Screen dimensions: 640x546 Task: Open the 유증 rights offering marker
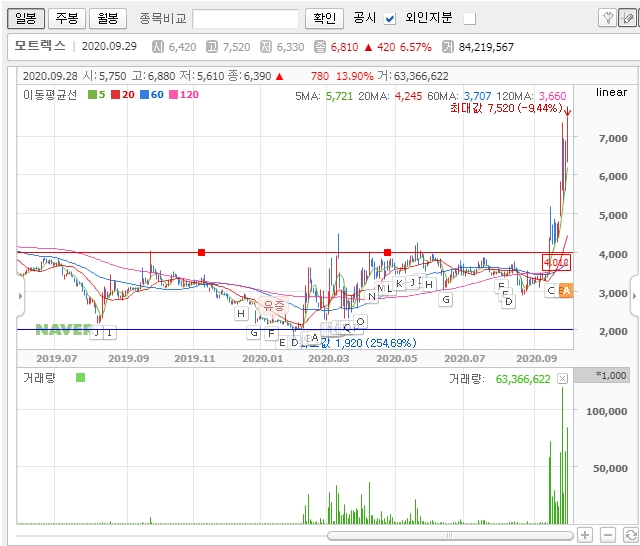(x=274, y=305)
